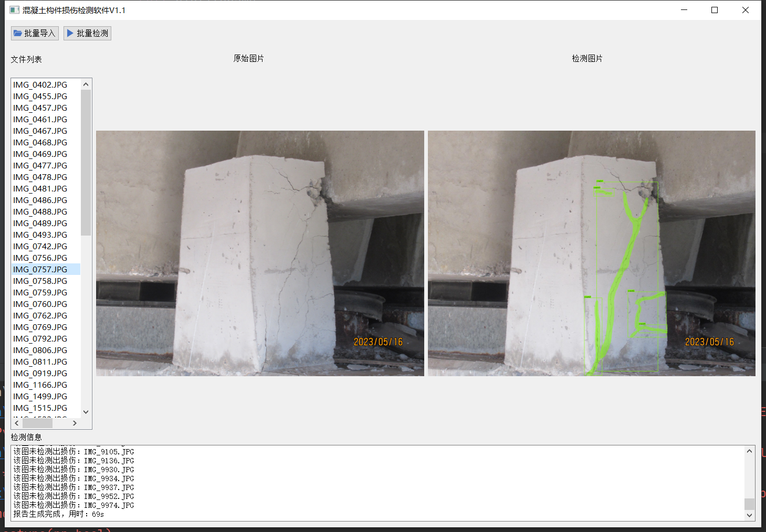Select IMG_0758.JPG from file list
The image size is (766, 532).
[x=40, y=281]
